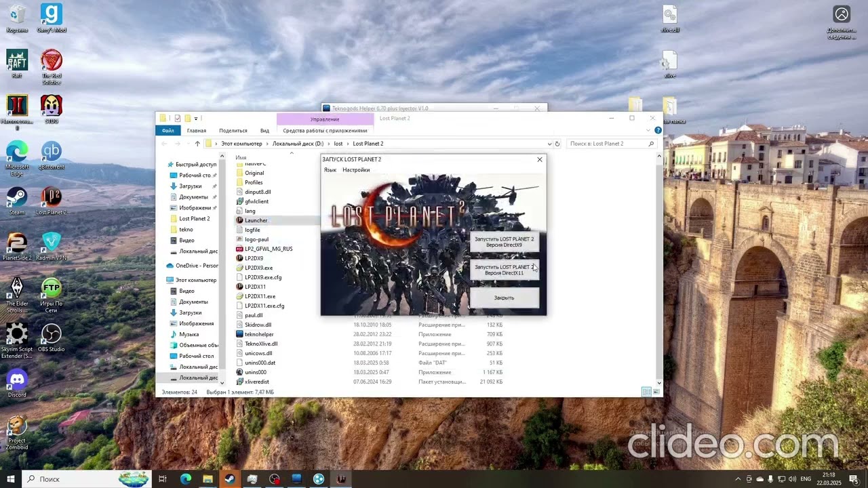This screenshot has height=488, width=868.
Task: Launch Lost Planet 2 DirectX11 version
Action: pos(504,270)
